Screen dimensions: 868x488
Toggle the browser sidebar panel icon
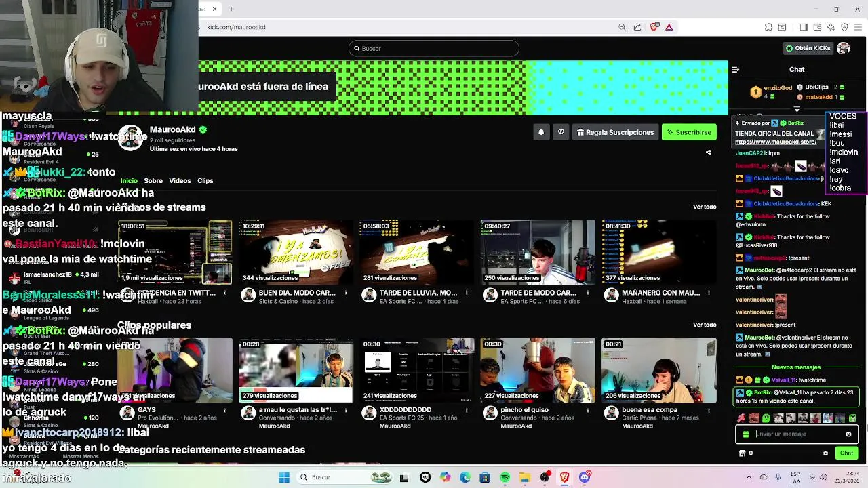(x=804, y=27)
